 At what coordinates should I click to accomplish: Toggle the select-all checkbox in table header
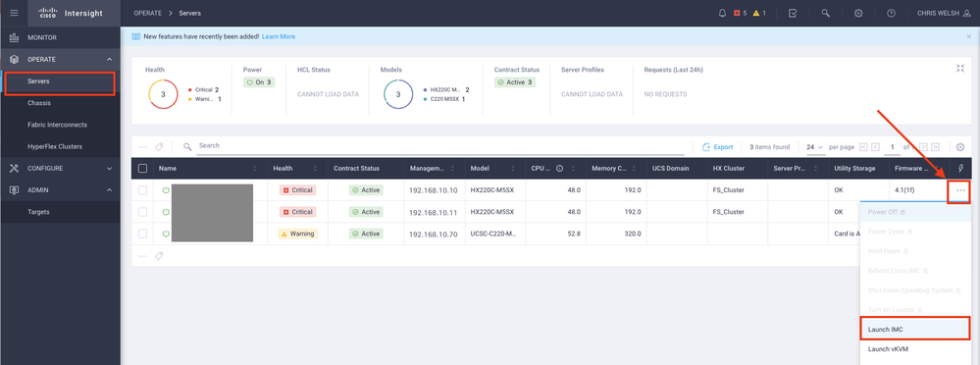coord(142,168)
